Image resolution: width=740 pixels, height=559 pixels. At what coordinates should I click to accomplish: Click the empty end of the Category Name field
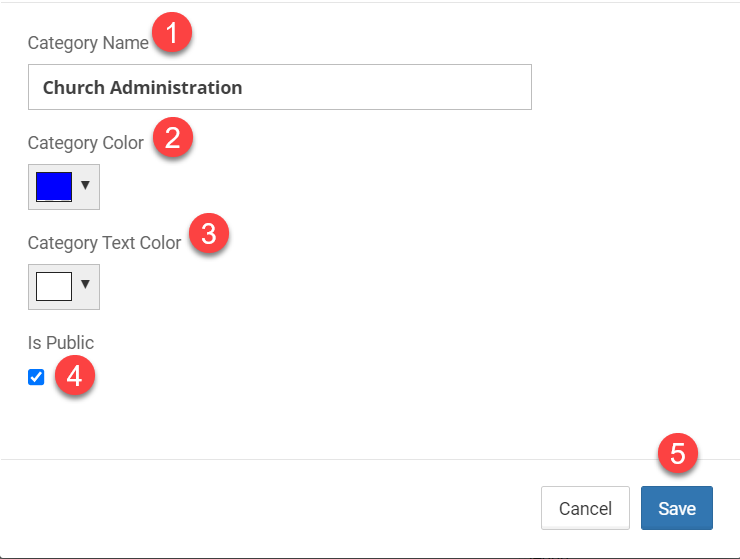coord(400,87)
